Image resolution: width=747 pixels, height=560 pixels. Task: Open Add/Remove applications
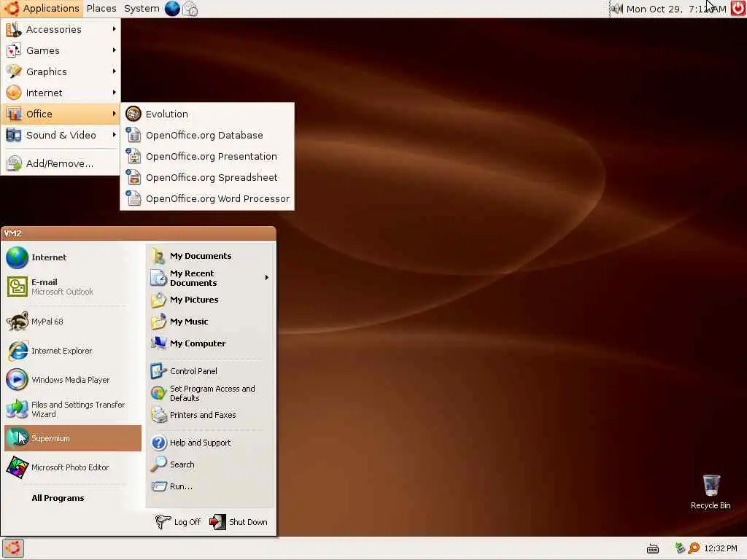[x=61, y=163]
